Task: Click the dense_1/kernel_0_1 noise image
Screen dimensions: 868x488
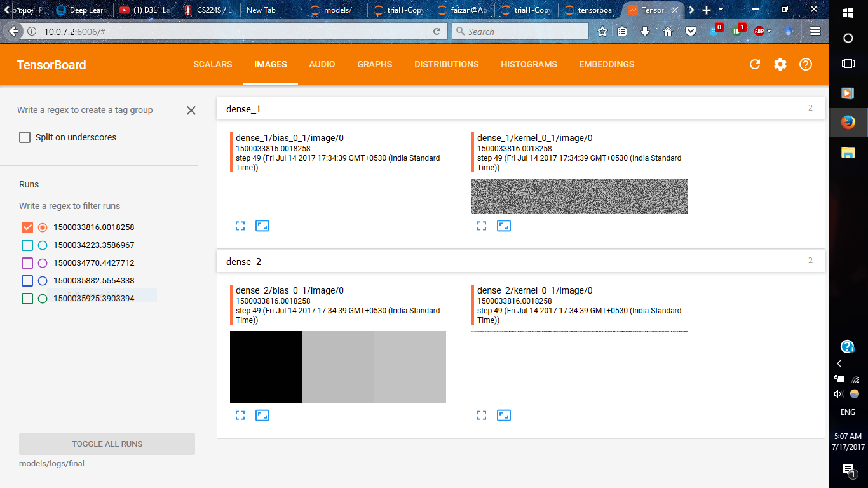Action: pos(580,196)
